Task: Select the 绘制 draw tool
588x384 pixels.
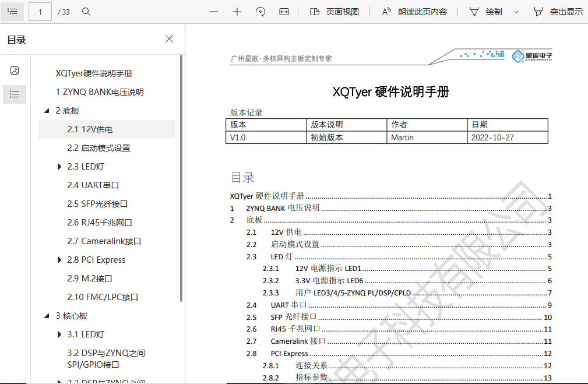Action: [486, 12]
